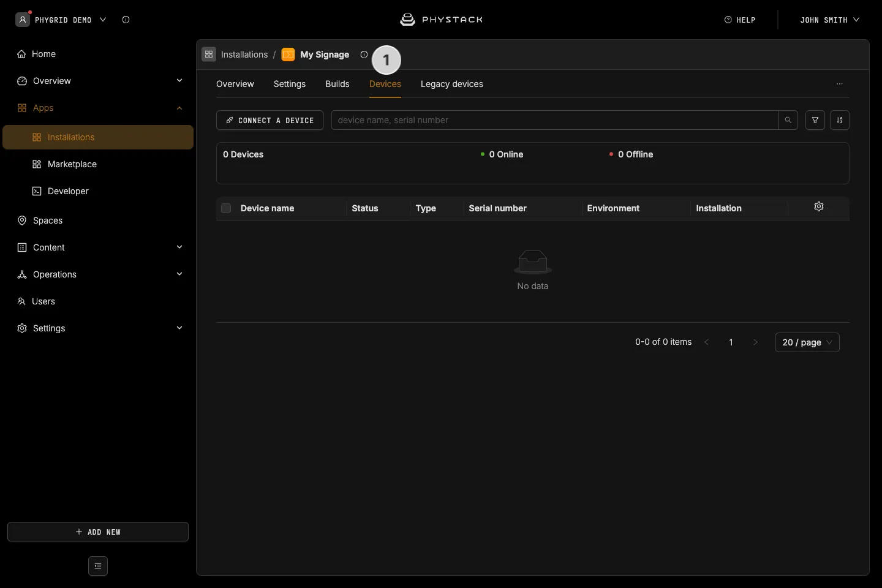This screenshot has width=882, height=588.
Task: Select page 1 in pagination
Action: pos(731,342)
